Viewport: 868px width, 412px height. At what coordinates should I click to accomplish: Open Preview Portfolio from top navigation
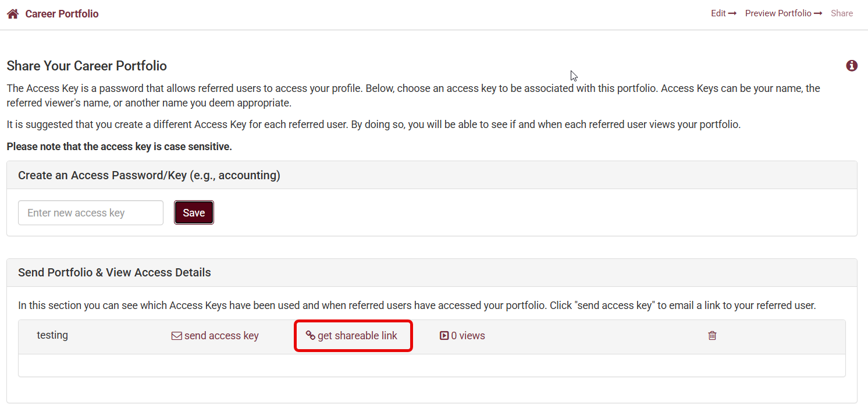pos(778,13)
